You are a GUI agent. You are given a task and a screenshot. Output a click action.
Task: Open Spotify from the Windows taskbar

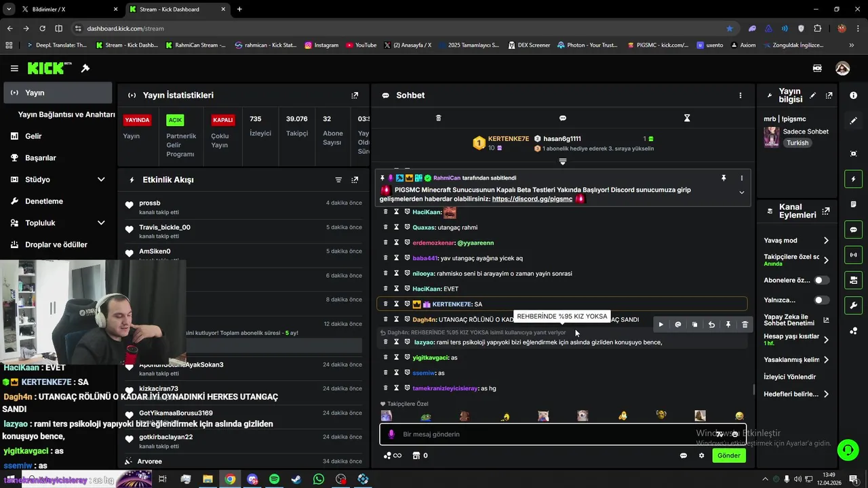coord(274,479)
